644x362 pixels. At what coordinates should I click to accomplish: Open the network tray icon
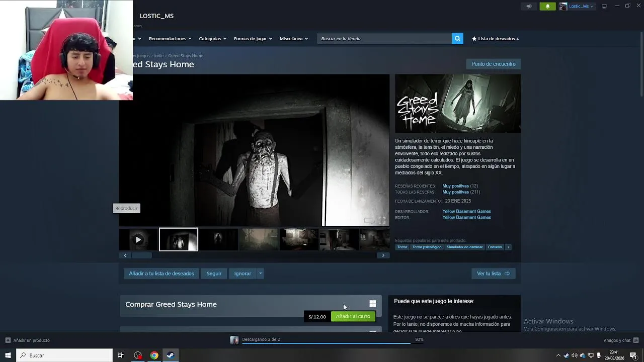click(591, 355)
